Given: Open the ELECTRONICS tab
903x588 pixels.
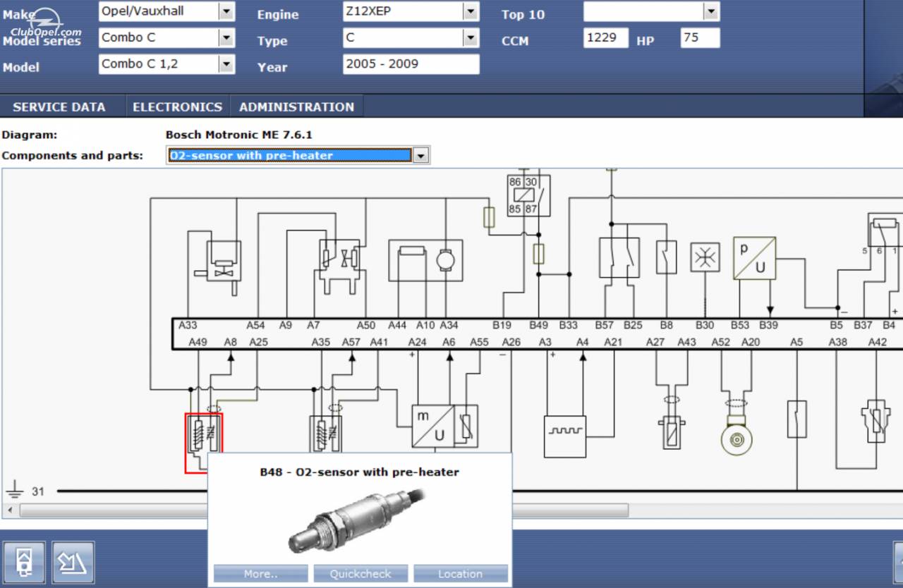Looking at the screenshot, I should tap(178, 107).
